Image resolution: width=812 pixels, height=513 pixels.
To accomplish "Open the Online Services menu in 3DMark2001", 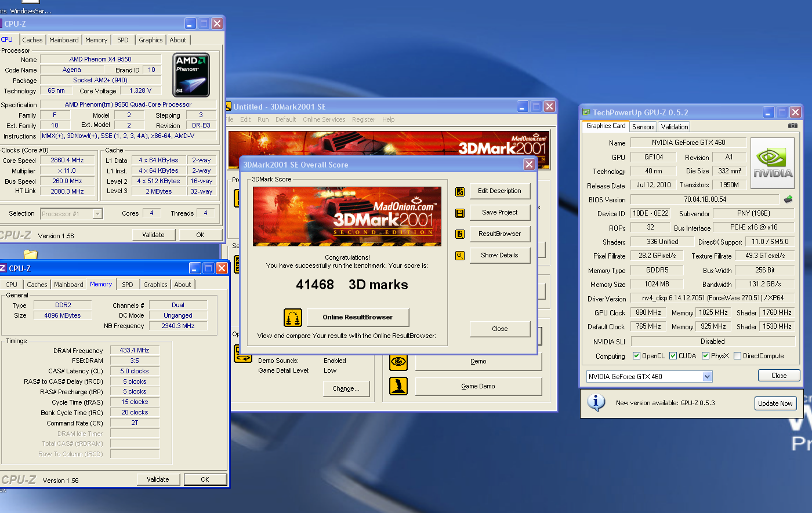I will coord(324,119).
